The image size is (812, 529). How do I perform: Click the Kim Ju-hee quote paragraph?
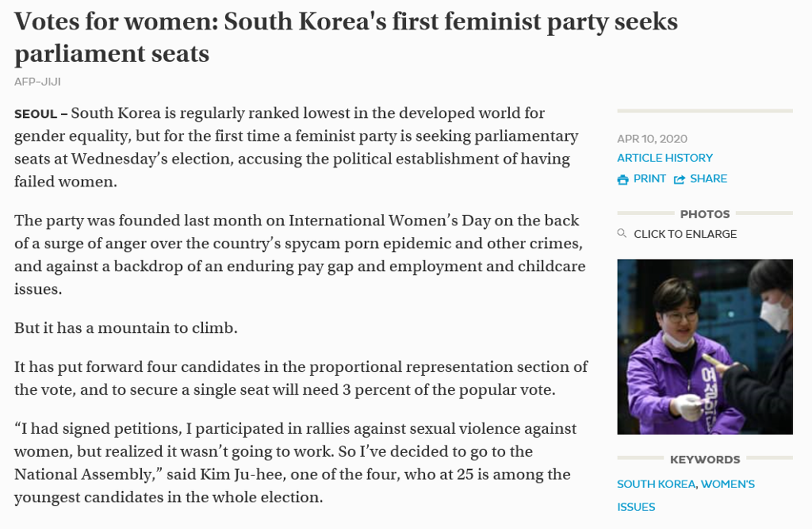pyautogui.click(x=295, y=463)
